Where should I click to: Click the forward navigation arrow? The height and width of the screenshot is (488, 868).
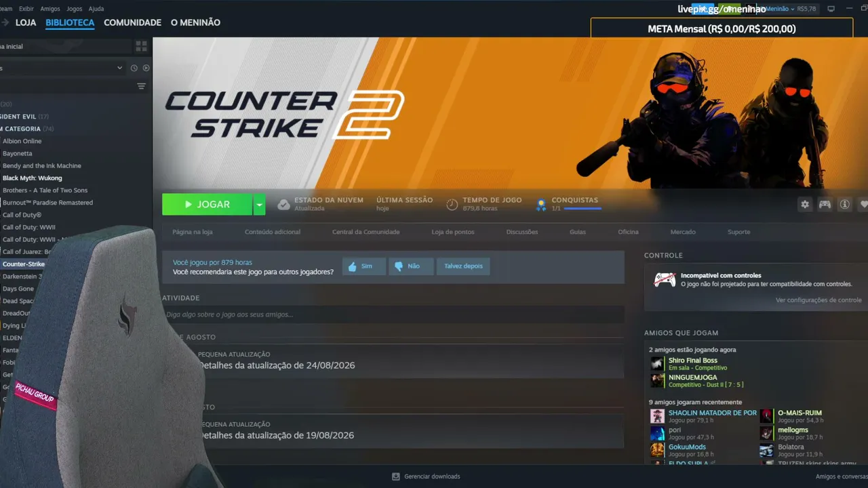4,23
